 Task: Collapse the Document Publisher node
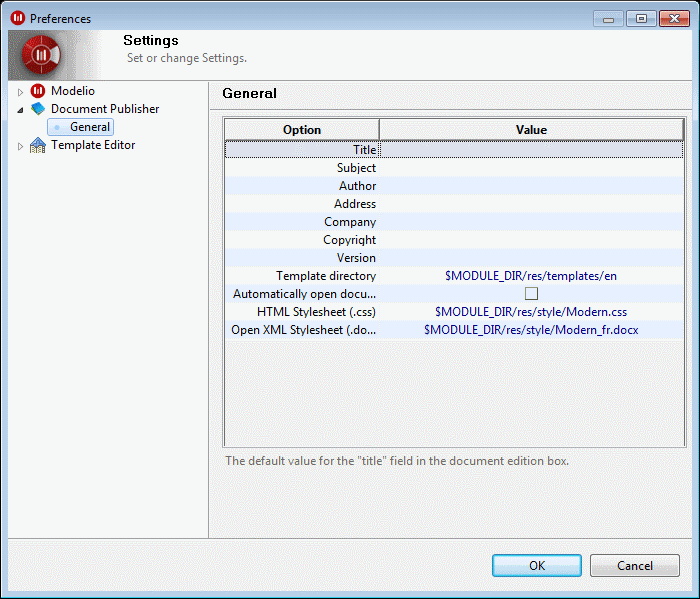(20, 110)
